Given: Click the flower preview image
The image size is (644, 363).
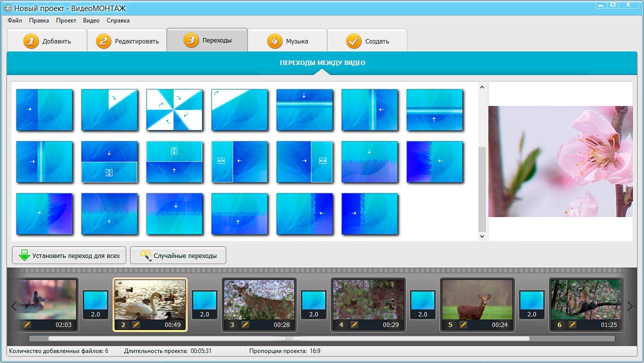Looking at the screenshot, I should click(x=560, y=161).
